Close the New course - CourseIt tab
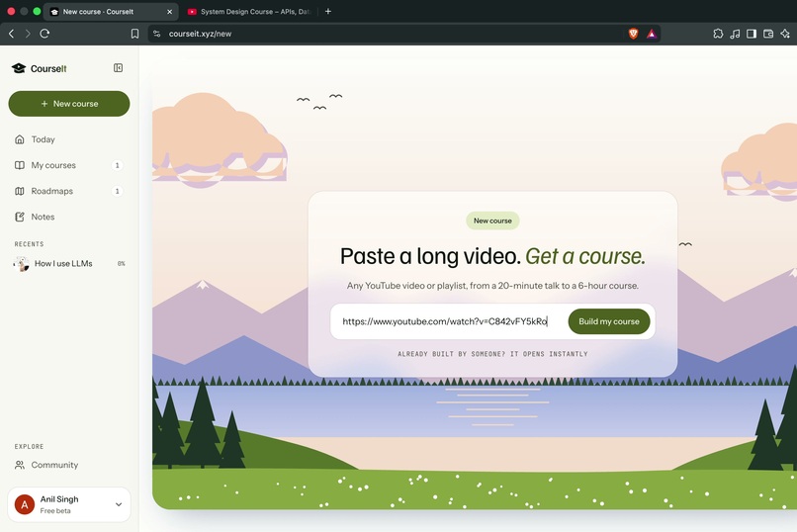797x532 pixels. [x=169, y=12]
